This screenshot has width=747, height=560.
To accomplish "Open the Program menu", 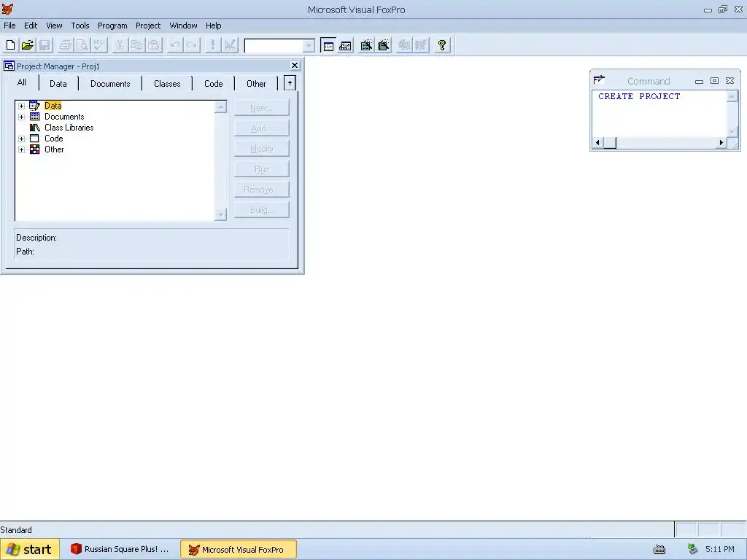I will [x=112, y=26].
